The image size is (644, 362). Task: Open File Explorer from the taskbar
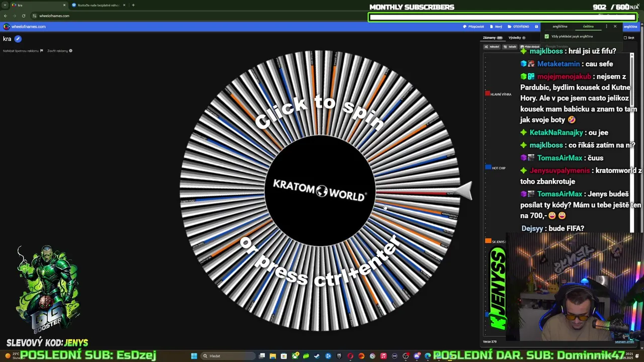(x=273, y=356)
